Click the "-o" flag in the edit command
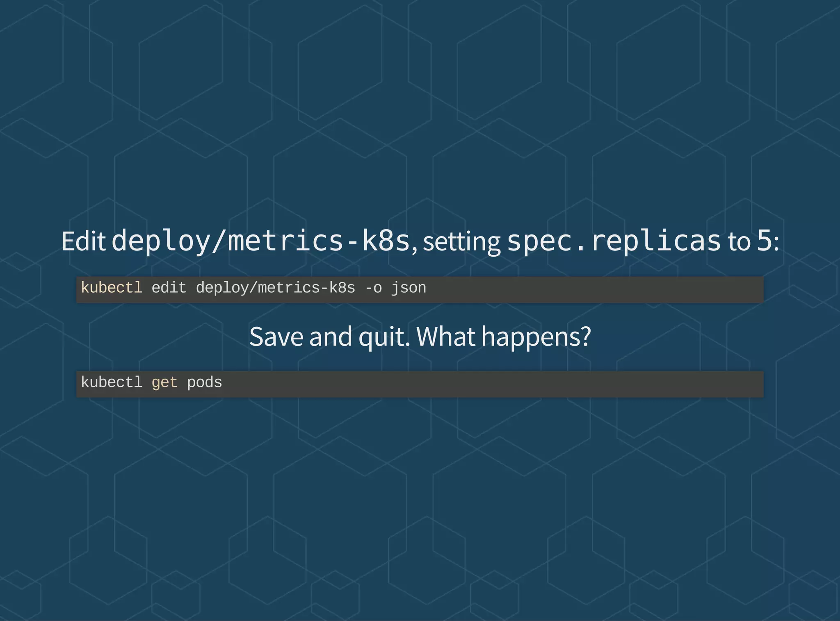The width and height of the screenshot is (840, 621). [373, 288]
